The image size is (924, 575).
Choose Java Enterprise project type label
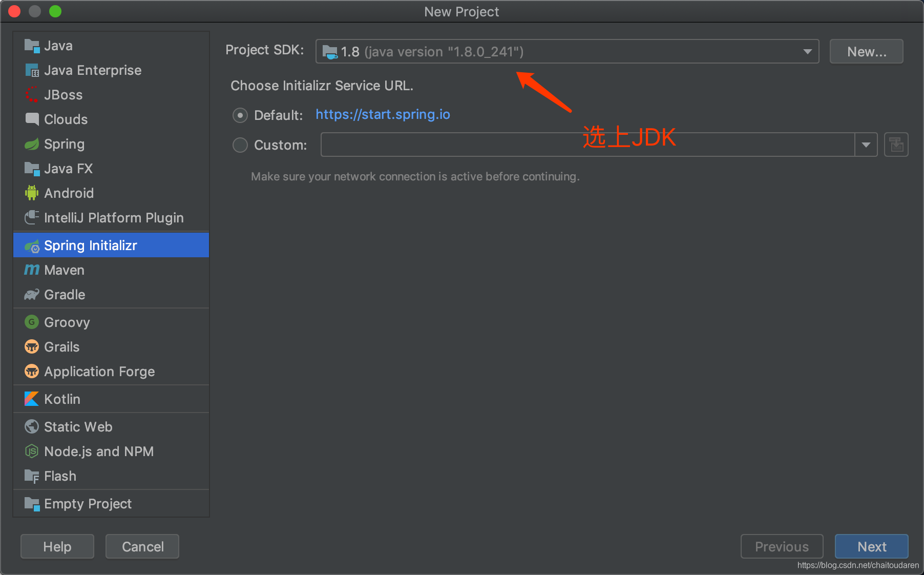point(93,71)
